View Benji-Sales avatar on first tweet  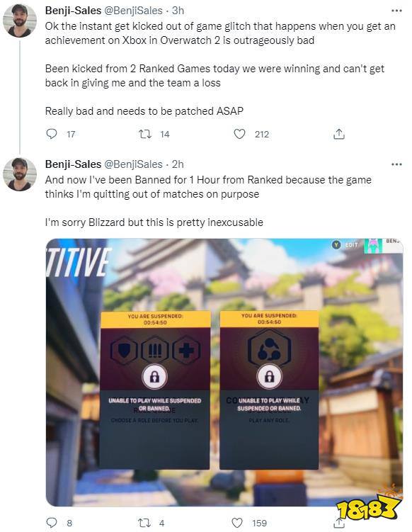20,21
